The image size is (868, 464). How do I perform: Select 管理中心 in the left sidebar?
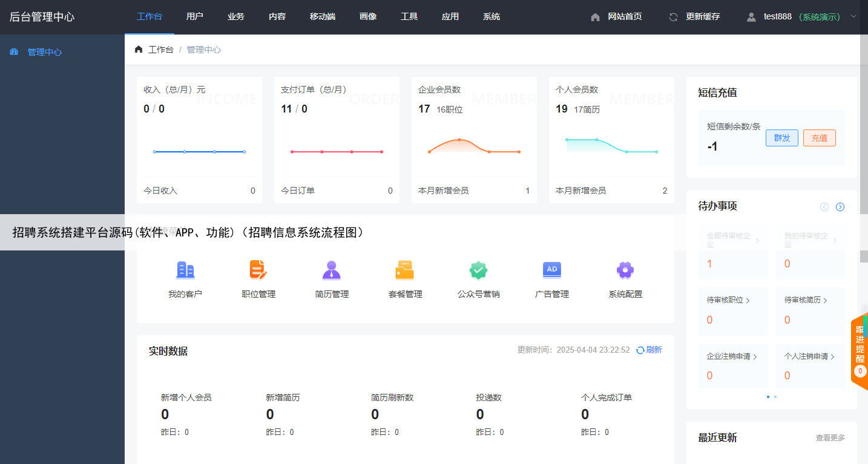click(44, 52)
